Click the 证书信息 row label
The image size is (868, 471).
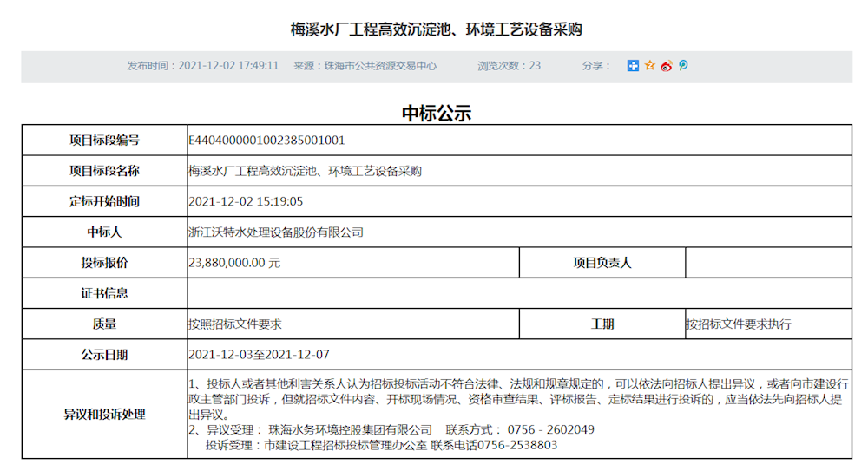click(x=104, y=294)
